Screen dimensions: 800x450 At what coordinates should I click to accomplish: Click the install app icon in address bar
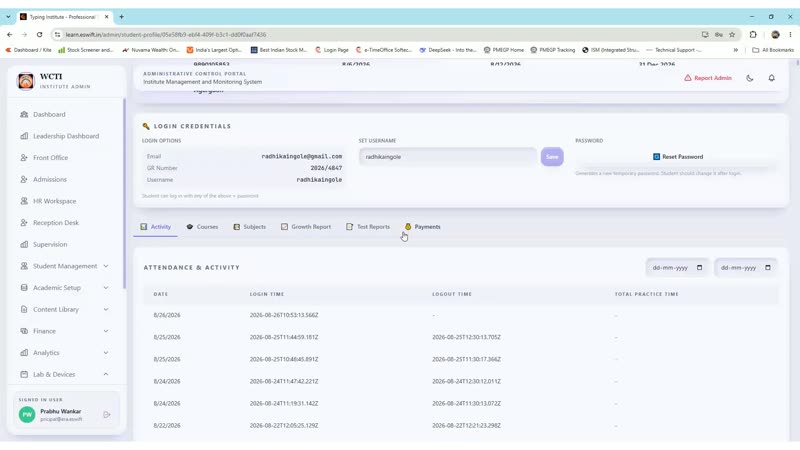[705, 35]
